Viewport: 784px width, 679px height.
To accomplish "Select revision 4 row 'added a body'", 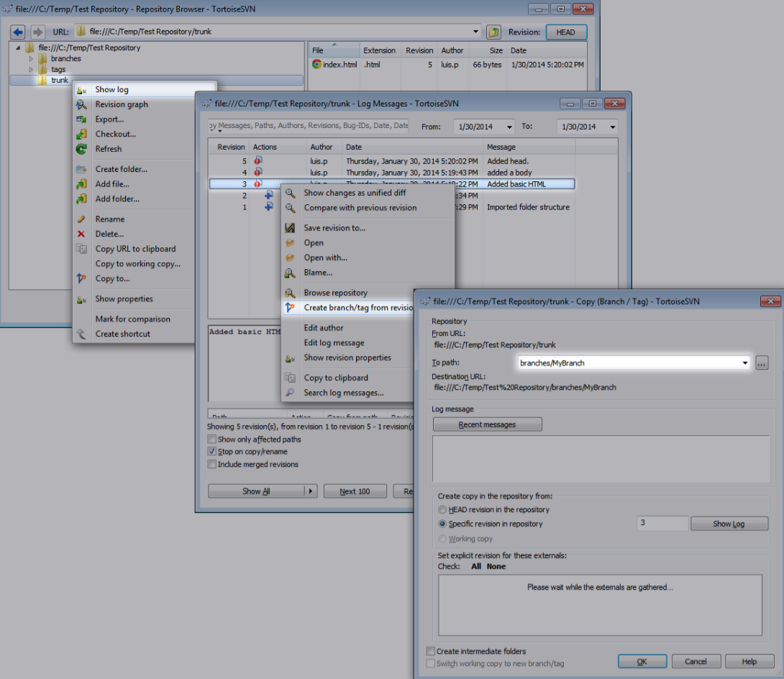I will (x=391, y=173).
